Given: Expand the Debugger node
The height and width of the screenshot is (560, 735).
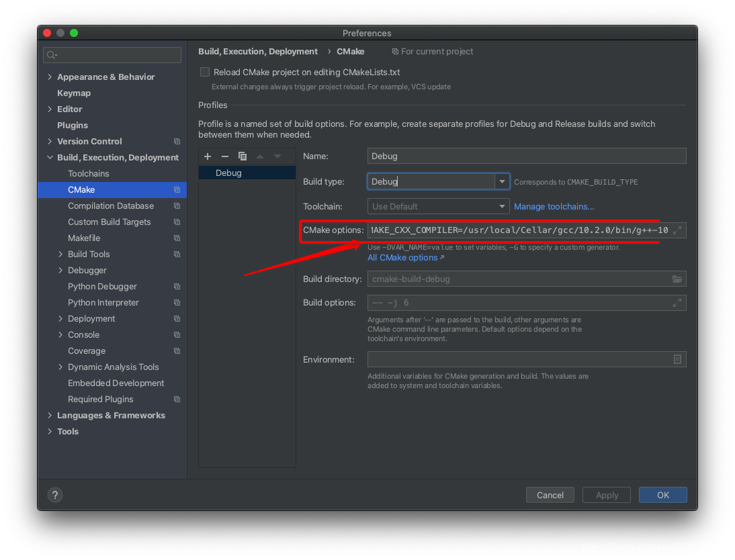Looking at the screenshot, I should coord(60,271).
